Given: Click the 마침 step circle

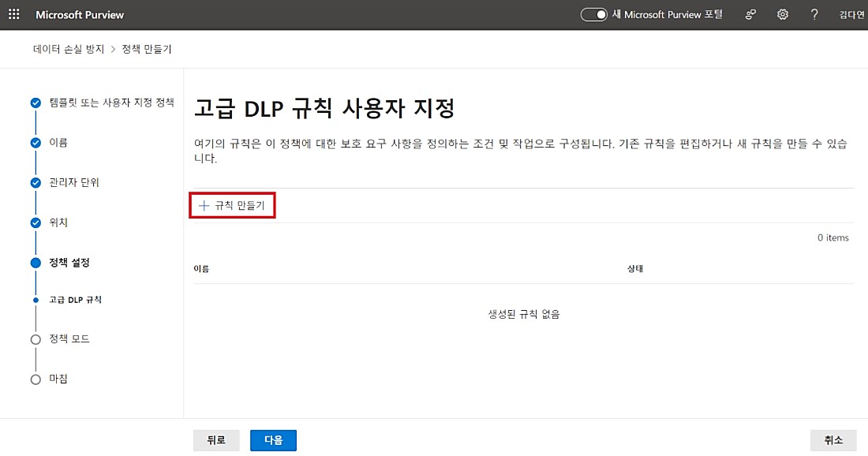Looking at the screenshot, I should pyautogui.click(x=36, y=379).
